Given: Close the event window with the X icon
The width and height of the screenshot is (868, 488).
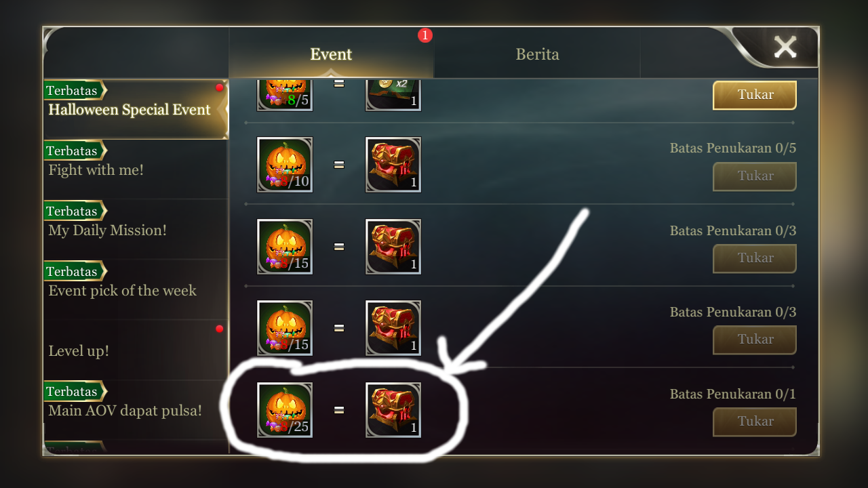Looking at the screenshot, I should 785,47.
